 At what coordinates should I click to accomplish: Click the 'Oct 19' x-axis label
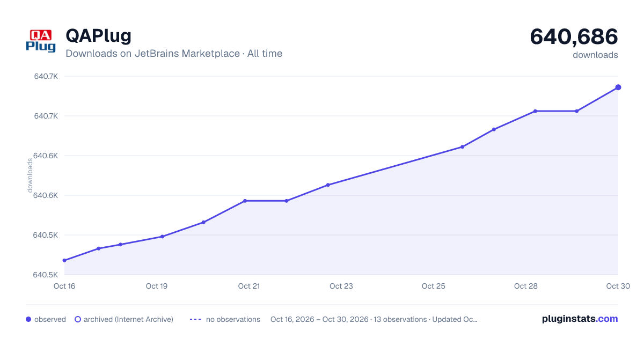[x=157, y=286]
